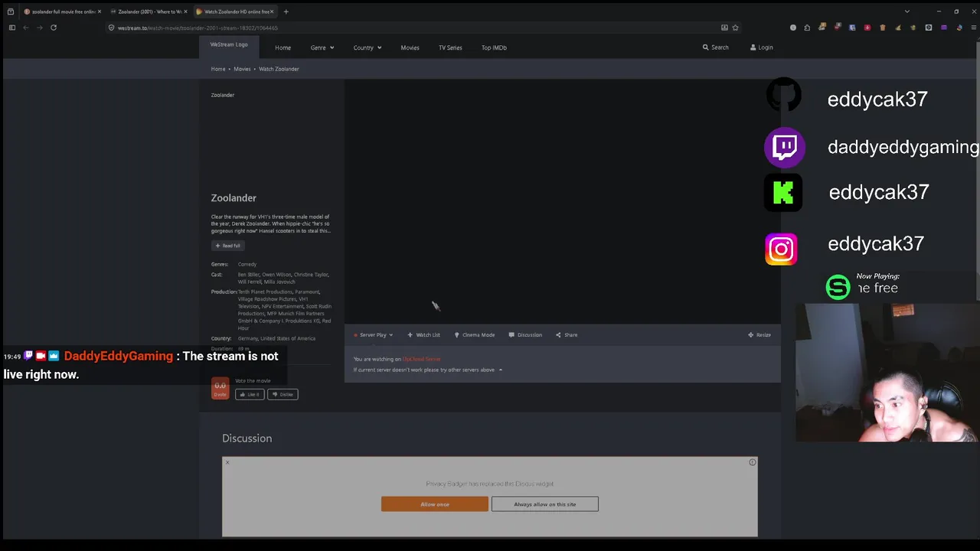Open Home in the site navigation
This screenshot has height=551, width=980.
283,47
